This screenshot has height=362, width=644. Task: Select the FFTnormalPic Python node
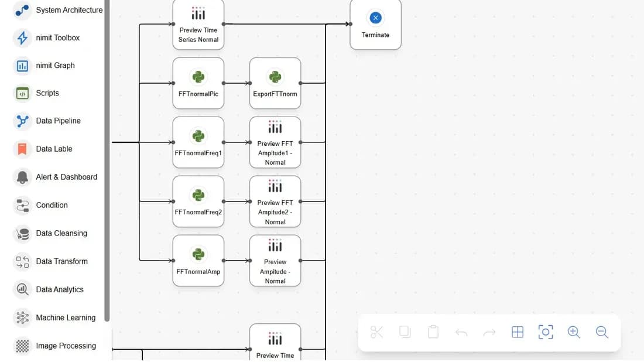coord(198,83)
